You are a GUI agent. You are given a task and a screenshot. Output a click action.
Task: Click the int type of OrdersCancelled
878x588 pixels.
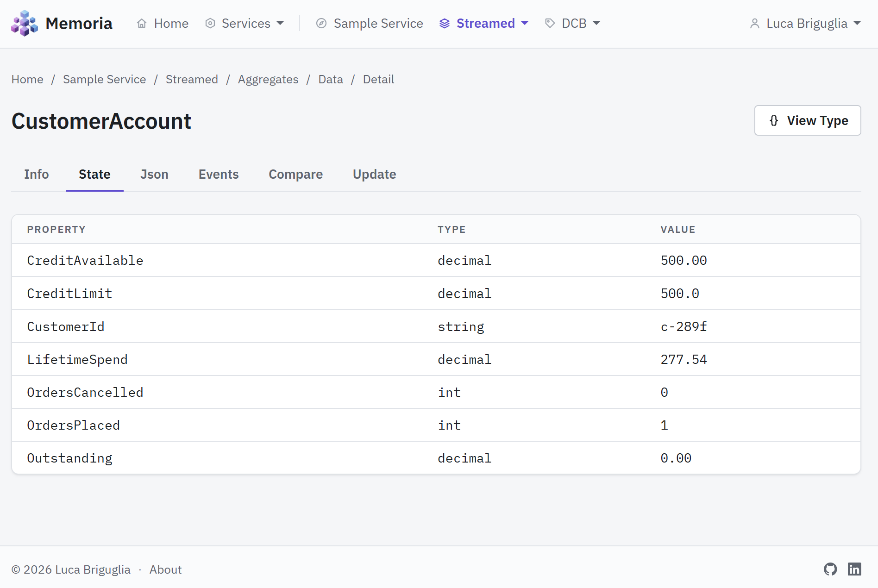(x=449, y=392)
